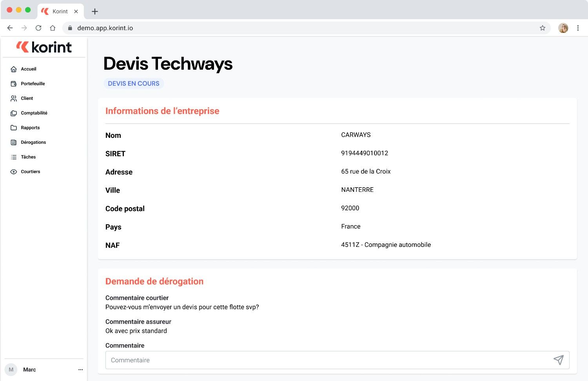
Task: Click the M avatar for Marc
Action: [11, 370]
